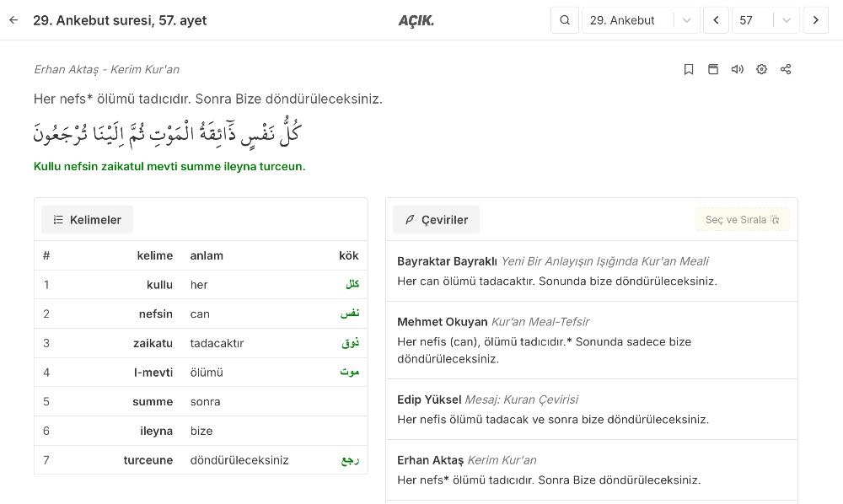Click the Seç ve Sırala button
This screenshot has height=504, width=843.
click(x=742, y=220)
